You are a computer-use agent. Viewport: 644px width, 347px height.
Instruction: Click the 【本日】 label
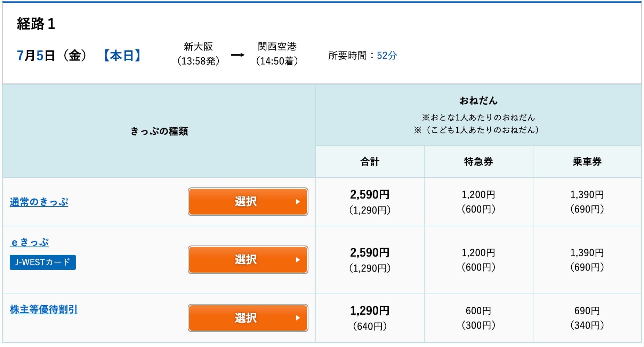(x=122, y=56)
